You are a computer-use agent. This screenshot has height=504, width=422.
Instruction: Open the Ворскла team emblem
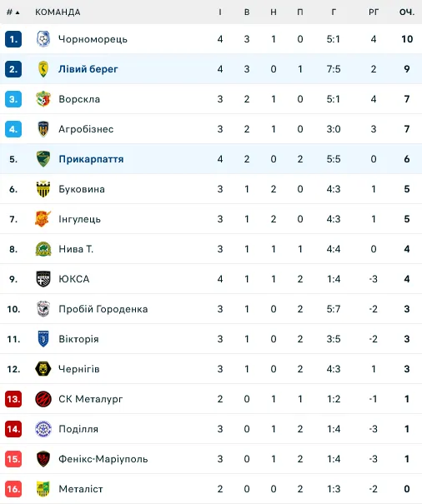click(43, 99)
